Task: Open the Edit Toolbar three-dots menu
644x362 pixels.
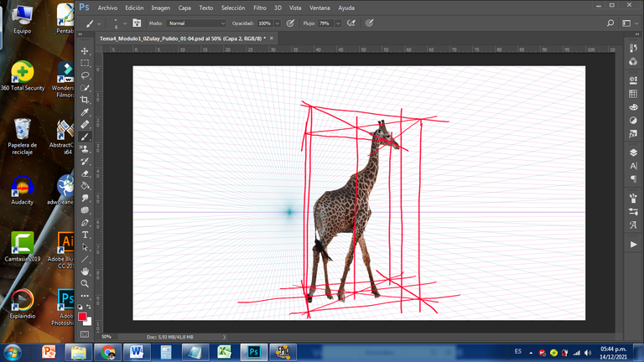Action: click(85, 296)
